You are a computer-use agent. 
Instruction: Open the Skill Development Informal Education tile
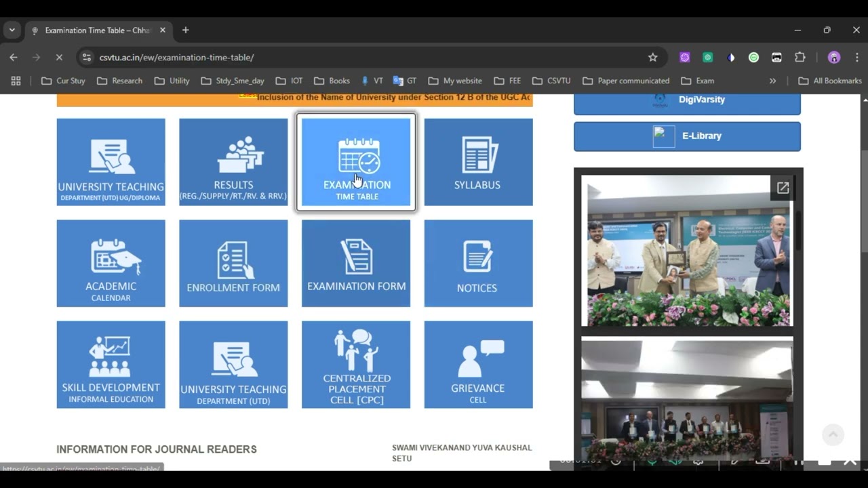click(111, 365)
